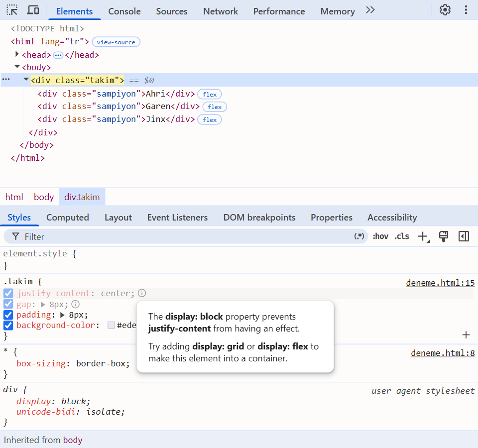Viewport: 478px width, 448px height.
Task: Click the view-source link badge
Action: click(x=116, y=42)
